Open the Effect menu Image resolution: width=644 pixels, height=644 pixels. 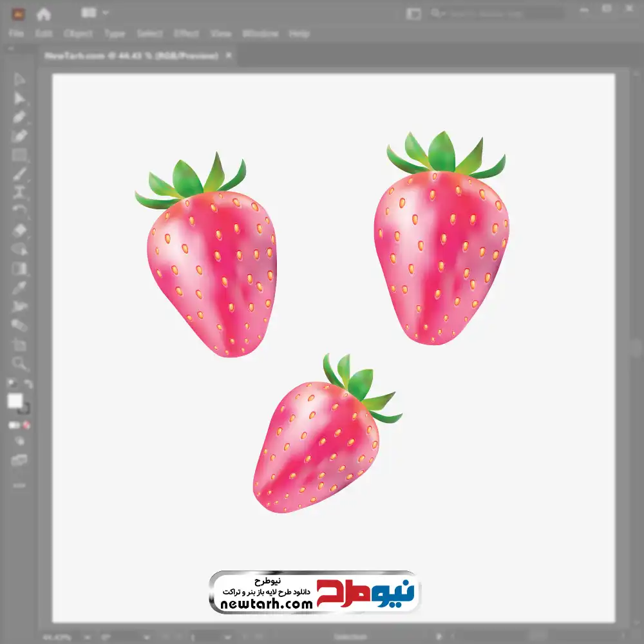(186, 33)
